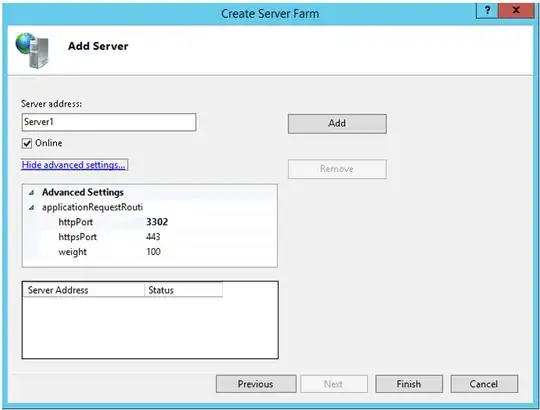Collapse the applicationRequestRouting node arrow

[x=31, y=207]
